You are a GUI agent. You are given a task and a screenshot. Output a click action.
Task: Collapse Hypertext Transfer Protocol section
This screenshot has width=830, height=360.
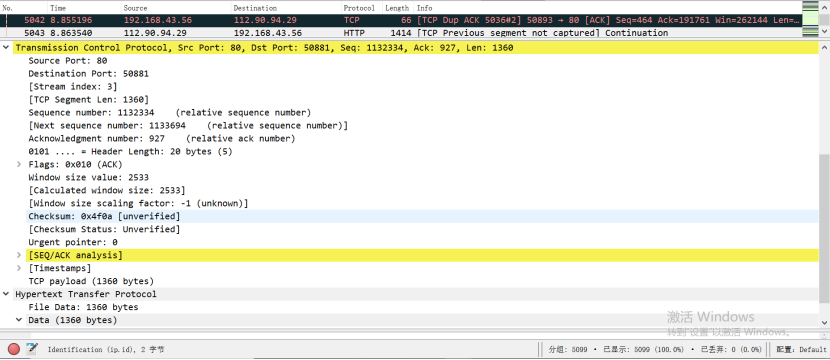pos(6,294)
